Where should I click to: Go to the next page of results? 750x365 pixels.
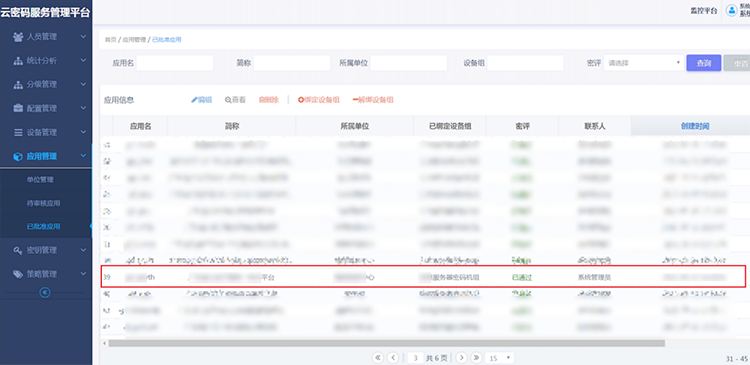click(x=461, y=357)
